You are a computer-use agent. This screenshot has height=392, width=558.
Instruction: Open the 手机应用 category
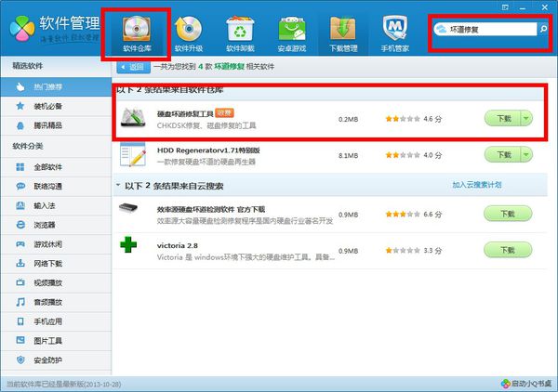pyautogui.click(x=56, y=321)
